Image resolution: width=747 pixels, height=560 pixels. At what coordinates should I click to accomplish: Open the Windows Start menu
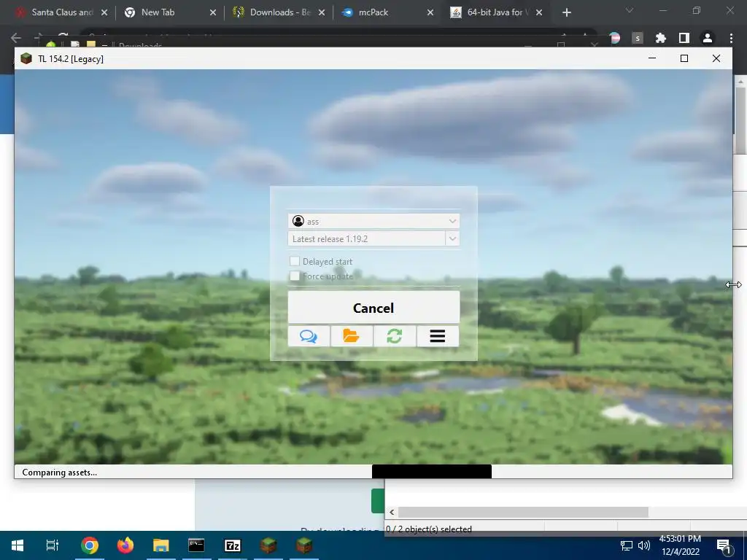(18, 545)
